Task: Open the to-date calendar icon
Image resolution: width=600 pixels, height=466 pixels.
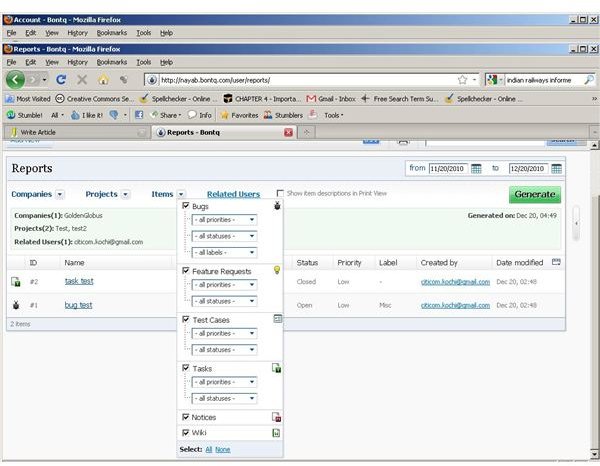Action: pyautogui.click(x=556, y=168)
